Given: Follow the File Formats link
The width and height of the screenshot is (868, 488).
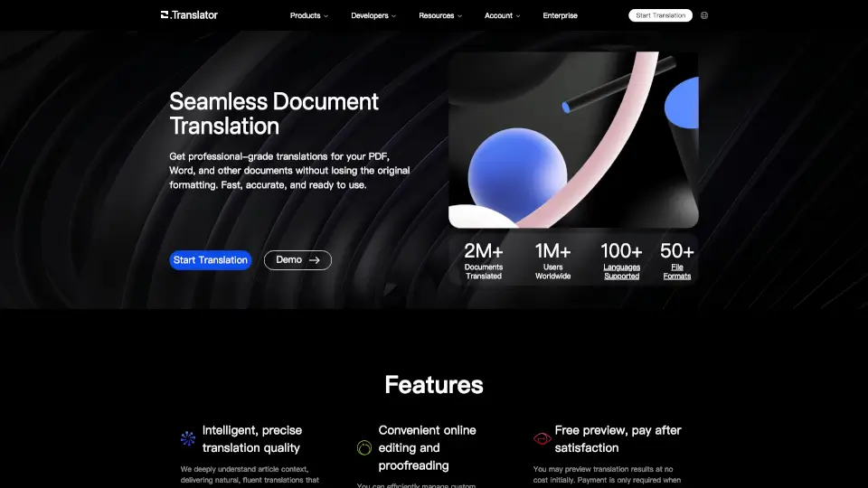Looking at the screenshot, I should click(x=677, y=271).
